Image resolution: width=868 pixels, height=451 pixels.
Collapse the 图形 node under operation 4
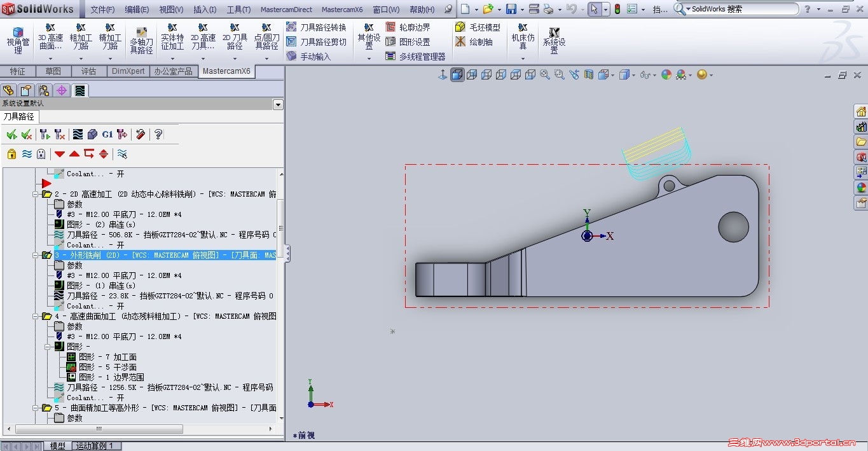[x=47, y=347]
